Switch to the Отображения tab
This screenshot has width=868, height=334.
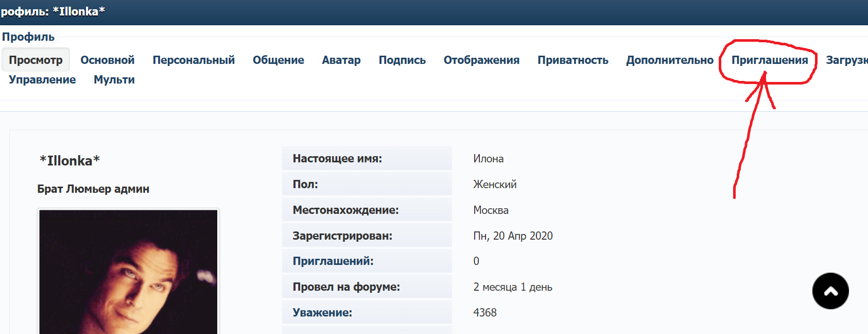tap(481, 60)
